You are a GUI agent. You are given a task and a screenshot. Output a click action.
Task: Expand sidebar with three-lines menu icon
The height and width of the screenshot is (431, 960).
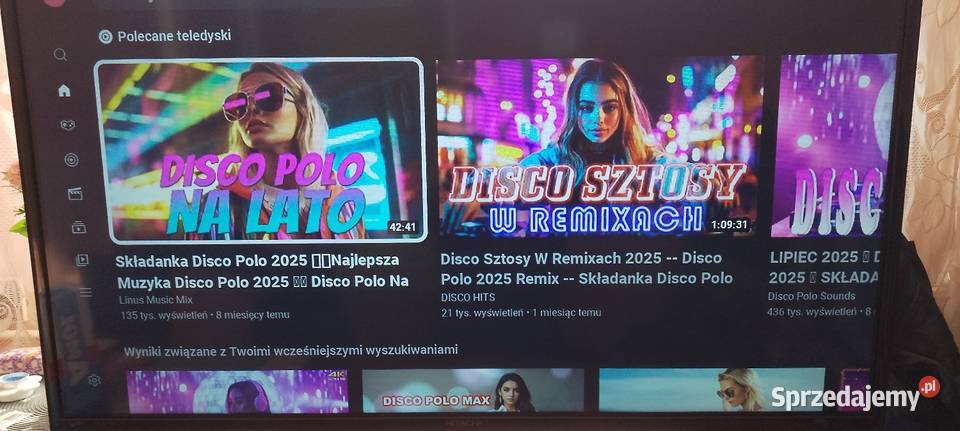[86, 292]
